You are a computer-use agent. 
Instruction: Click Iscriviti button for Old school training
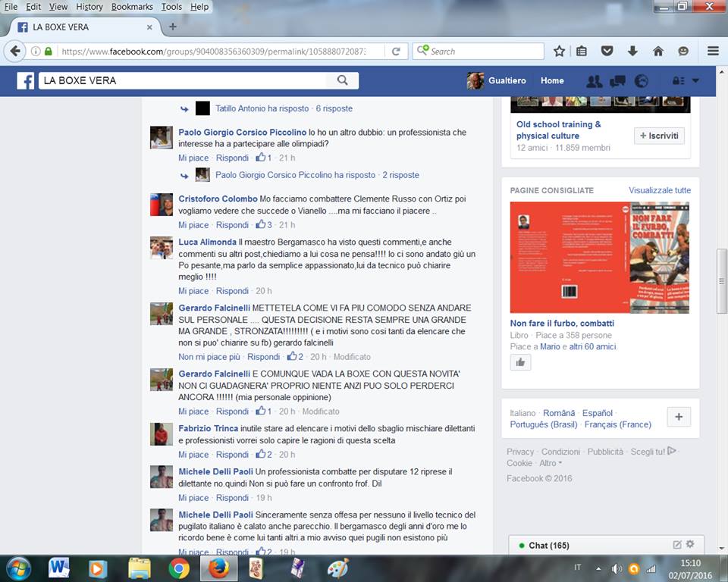(659, 136)
